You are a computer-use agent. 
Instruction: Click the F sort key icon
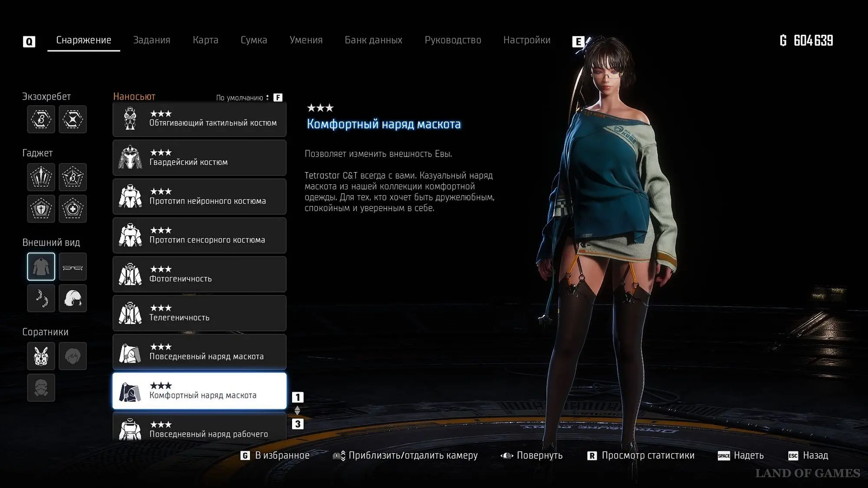pos(278,98)
